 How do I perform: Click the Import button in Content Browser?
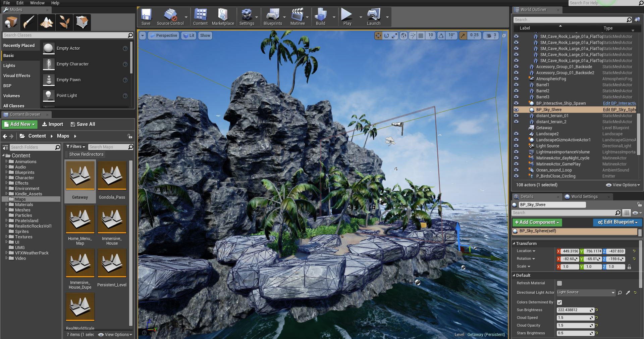click(x=53, y=124)
